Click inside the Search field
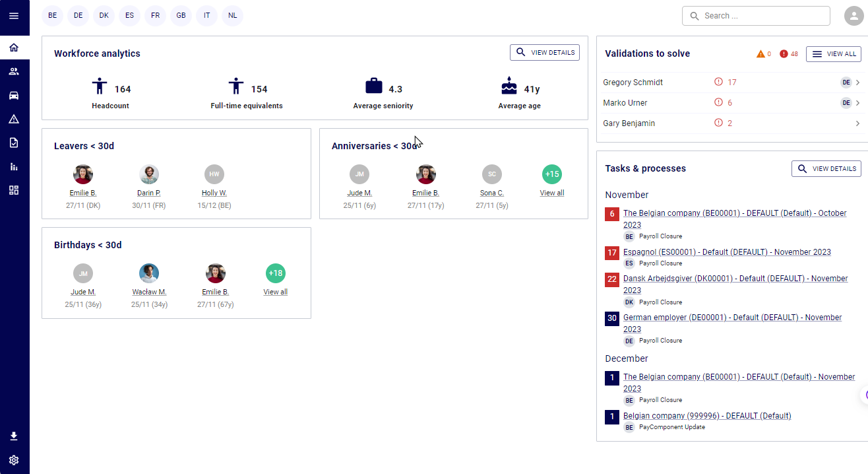This screenshot has width=868, height=474. pyautogui.click(x=756, y=15)
